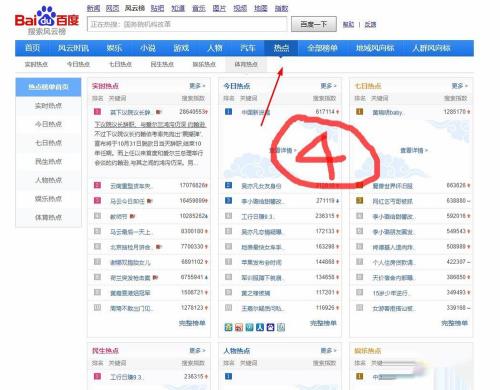The width and height of the screenshot is (500, 390).
Task: Click search index 17076826
Action: tap(192, 185)
